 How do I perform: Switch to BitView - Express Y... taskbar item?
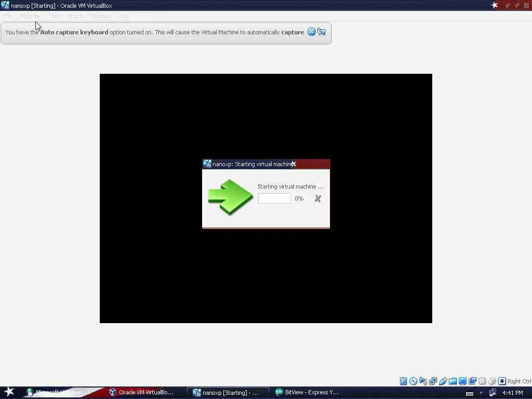click(308, 392)
